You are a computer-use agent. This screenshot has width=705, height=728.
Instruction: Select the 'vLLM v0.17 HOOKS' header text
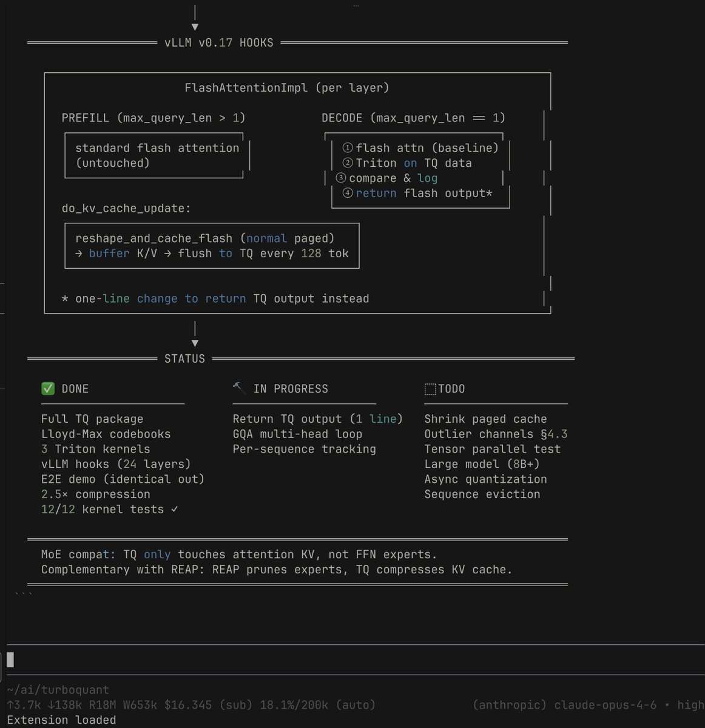click(219, 43)
